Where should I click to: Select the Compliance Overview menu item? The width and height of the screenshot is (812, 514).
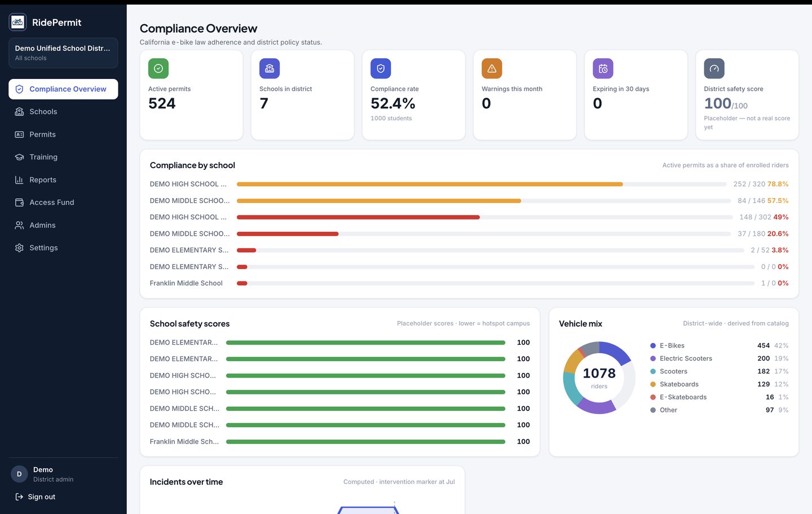coord(63,89)
